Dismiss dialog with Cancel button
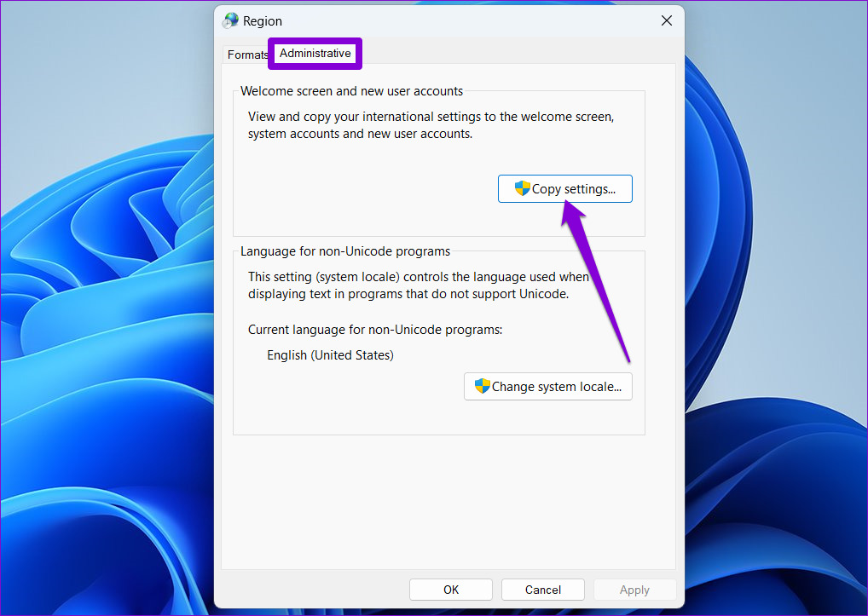The height and width of the screenshot is (616, 868). [x=542, y=590]
